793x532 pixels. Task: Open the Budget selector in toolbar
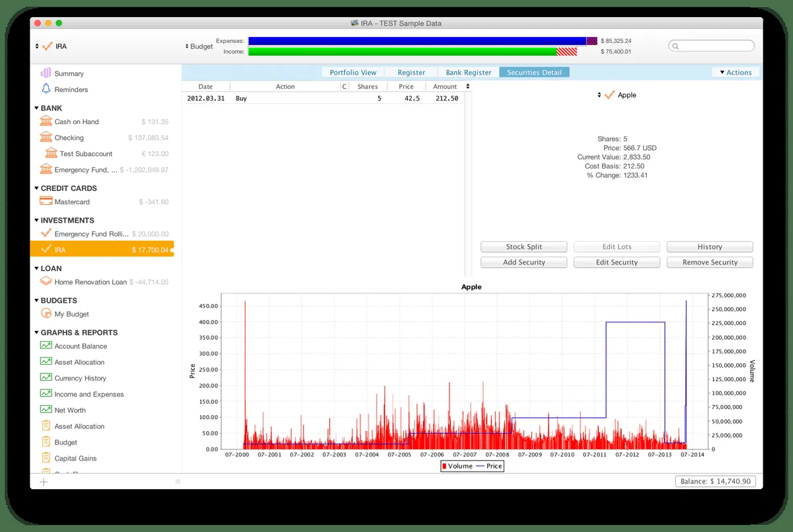pos(199,46)
